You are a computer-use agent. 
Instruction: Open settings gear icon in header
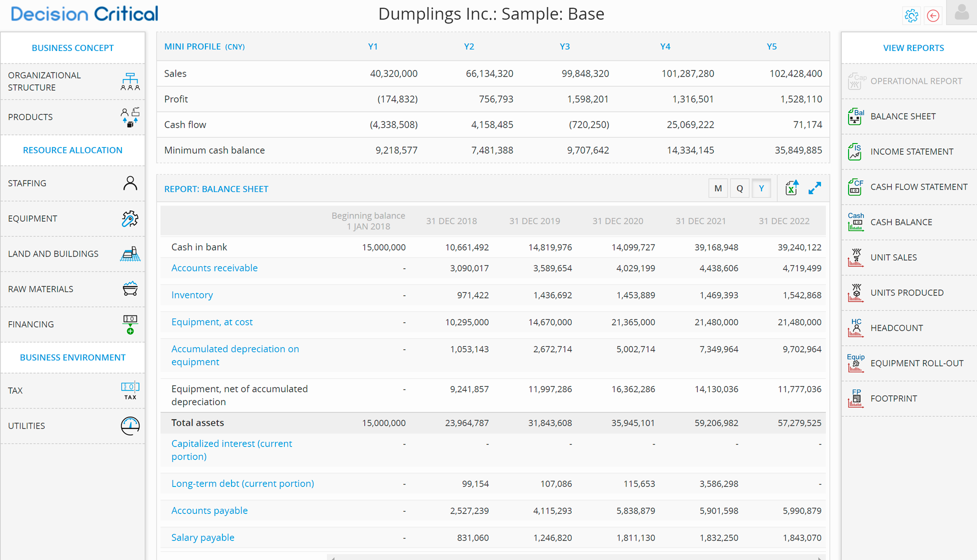click(911, 15)
